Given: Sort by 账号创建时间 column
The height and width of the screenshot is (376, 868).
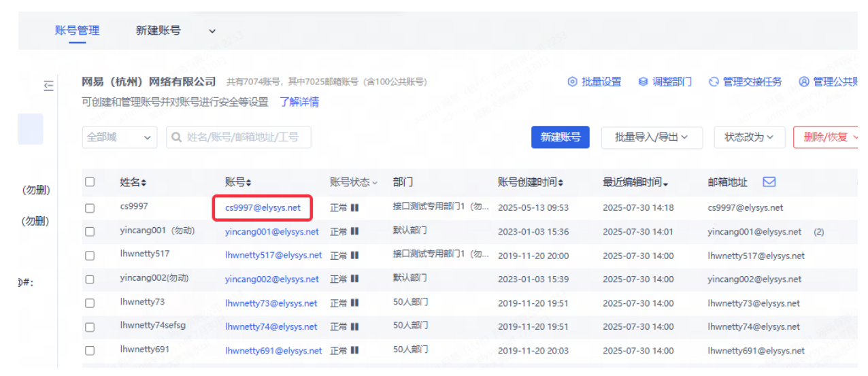Looking at the screenshot, I should pos(531,182).
